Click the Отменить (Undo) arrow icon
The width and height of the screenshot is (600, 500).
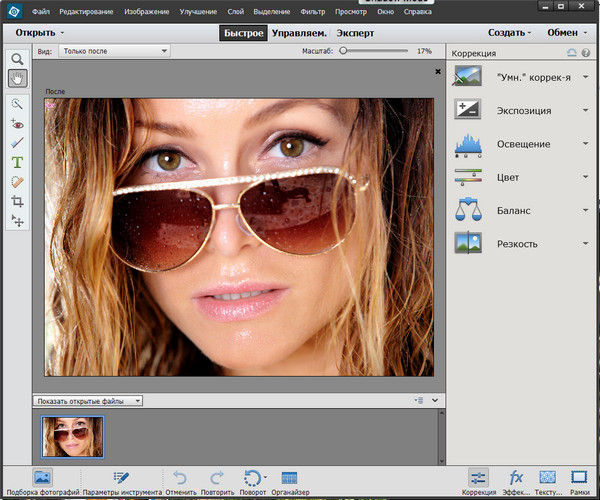point(180,478)
